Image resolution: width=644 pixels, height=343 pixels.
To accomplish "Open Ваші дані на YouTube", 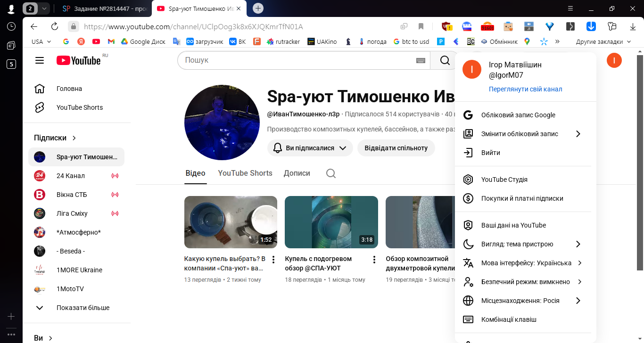I will pos(523,225).
